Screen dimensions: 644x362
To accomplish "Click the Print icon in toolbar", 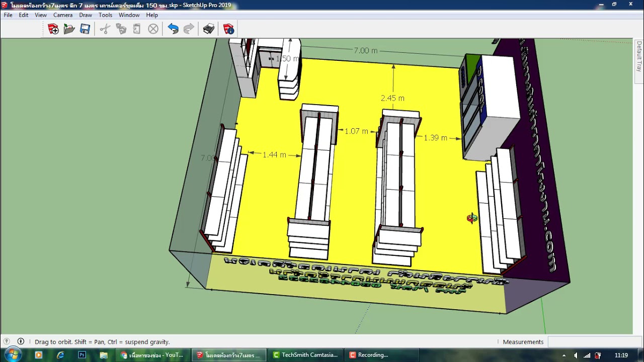I will [x=209, y=29].
